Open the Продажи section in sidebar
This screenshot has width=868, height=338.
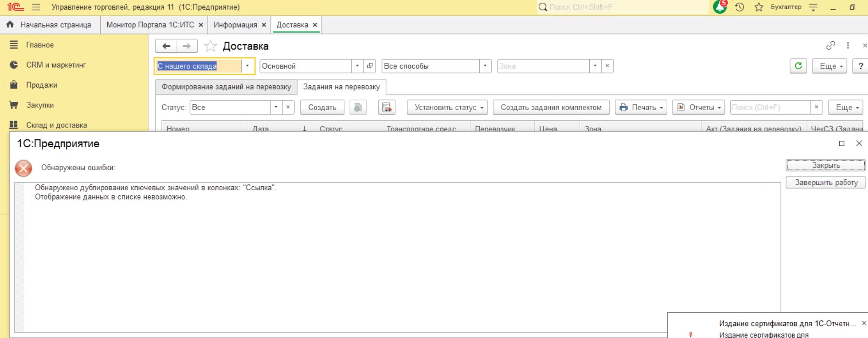(41, 85)
